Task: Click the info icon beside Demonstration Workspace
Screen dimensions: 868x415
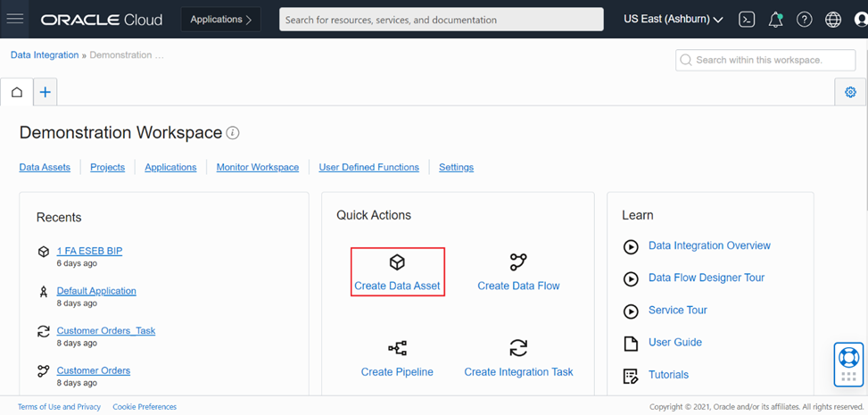Action: pyautogui.click(x=233, y=133)
